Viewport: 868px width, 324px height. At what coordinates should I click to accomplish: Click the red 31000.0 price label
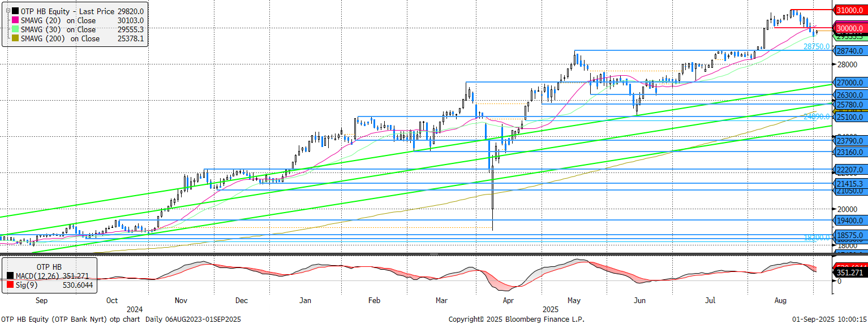(x=850, y=10)
